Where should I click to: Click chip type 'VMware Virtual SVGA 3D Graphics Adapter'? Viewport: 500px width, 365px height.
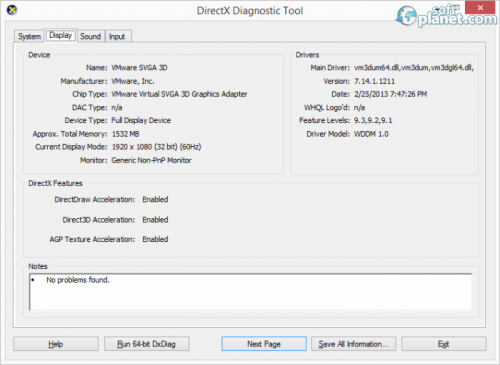point(179,94)
